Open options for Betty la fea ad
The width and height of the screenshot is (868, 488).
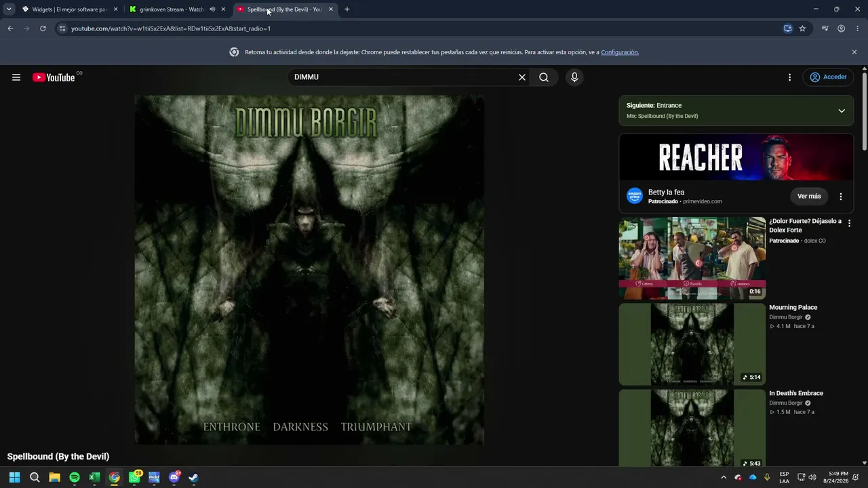[x=841, y=197]
